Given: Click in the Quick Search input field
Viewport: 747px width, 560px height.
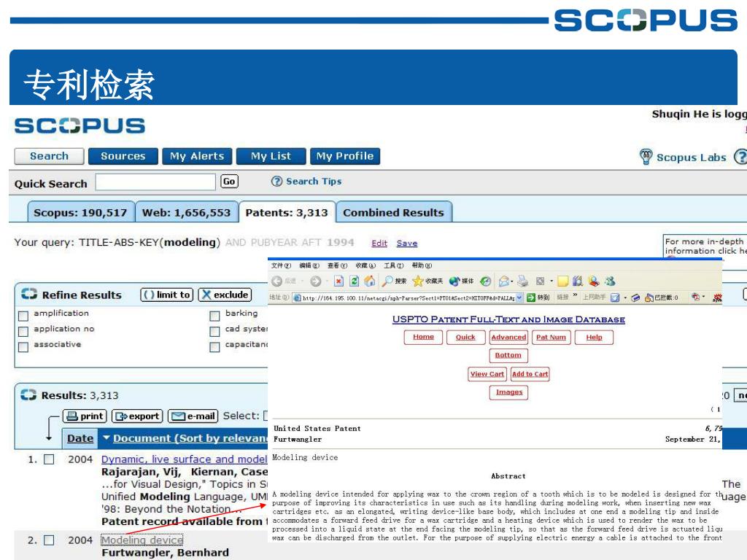Looking at the screenshot, I should 155,182.
